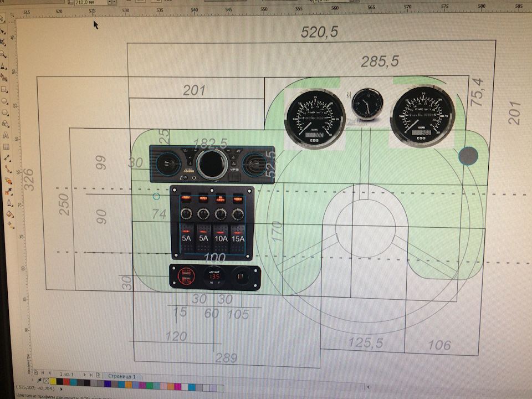The height and width of the screenshot is (399, 532).
Task: Select the Text tool (letter A)
Action: pyautogui.click(x=6, y=135)
